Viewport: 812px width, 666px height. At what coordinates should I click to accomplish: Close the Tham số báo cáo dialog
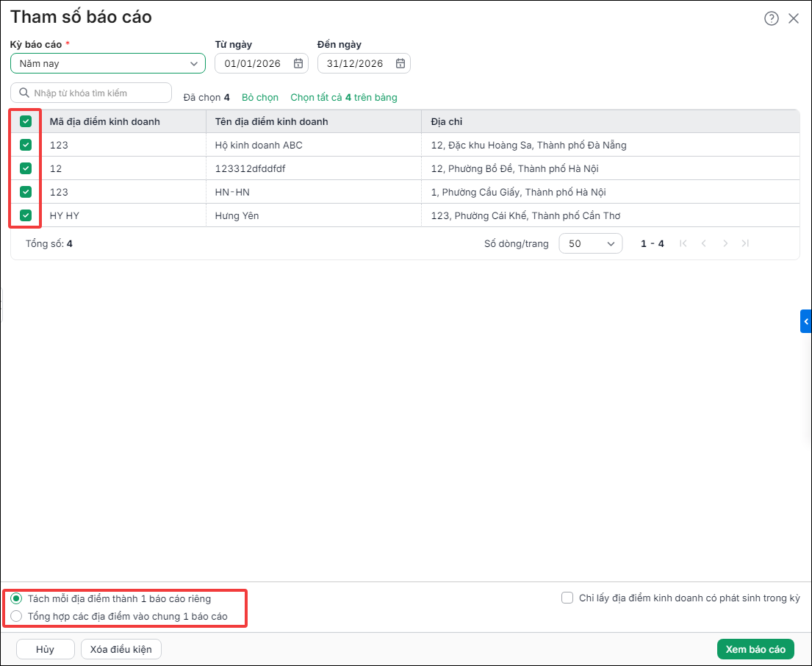tap(794, 18)
